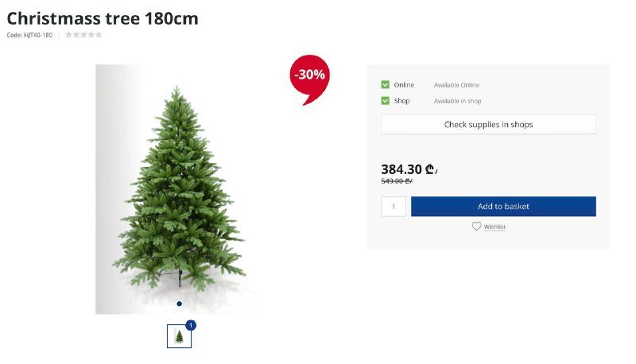Rate the product with the middle star

click(83, 35)
